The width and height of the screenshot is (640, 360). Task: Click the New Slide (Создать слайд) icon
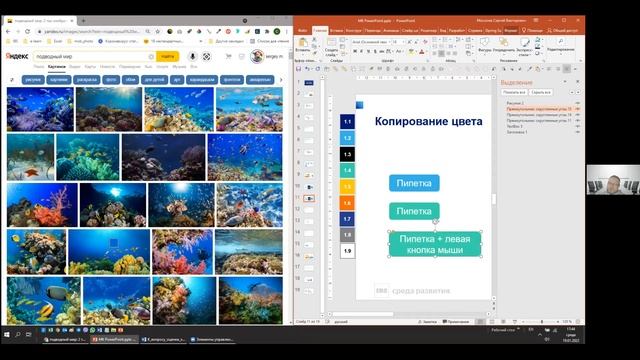(331, 42)
